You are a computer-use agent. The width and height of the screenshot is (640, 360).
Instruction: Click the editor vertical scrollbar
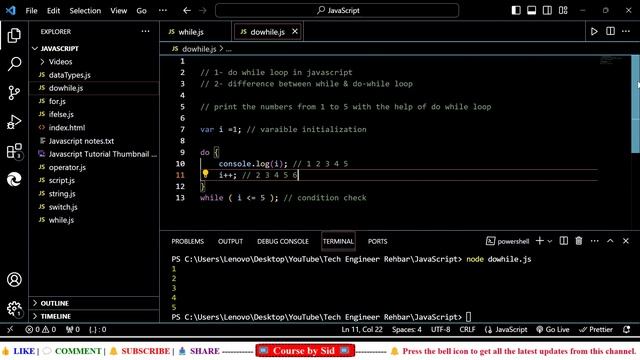point(635,104)
